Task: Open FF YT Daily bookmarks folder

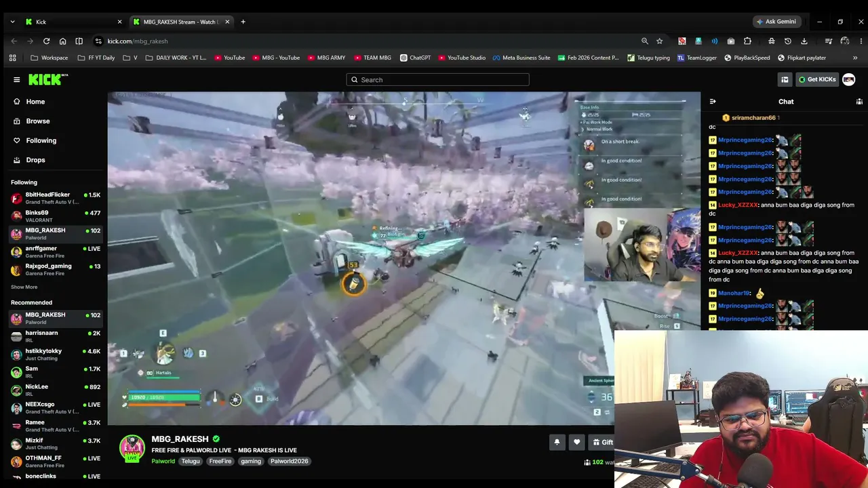Action: click(x=96, y=58)
